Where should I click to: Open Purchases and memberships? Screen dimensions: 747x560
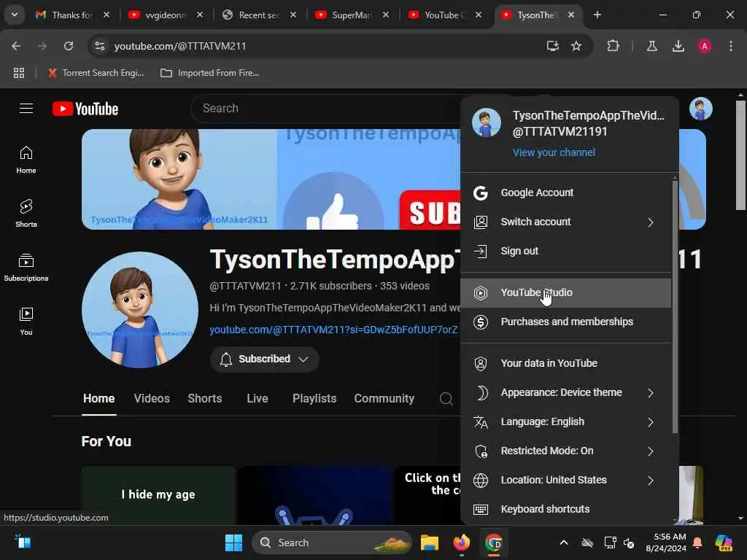point(566,322)
